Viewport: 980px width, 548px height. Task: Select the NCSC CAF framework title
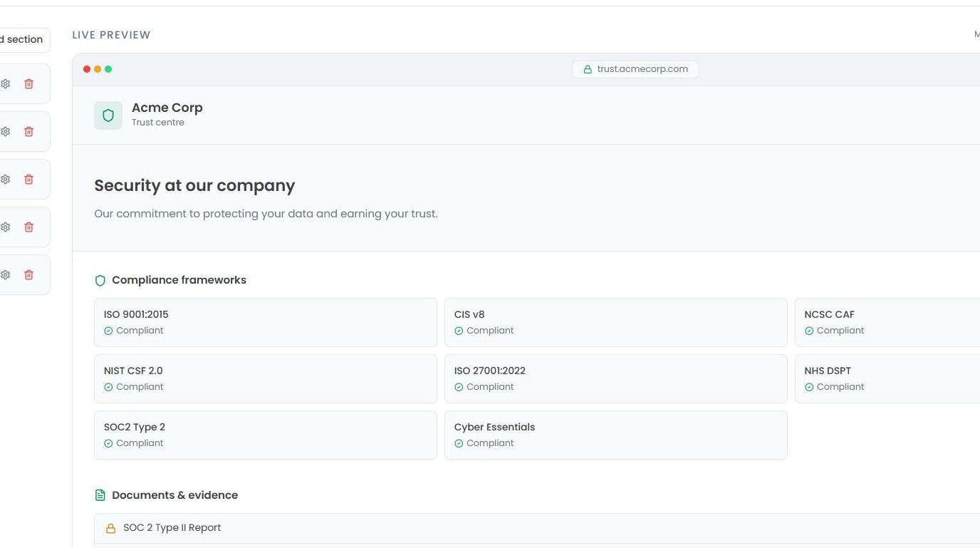pyautogui.click(x=829, y=314)
